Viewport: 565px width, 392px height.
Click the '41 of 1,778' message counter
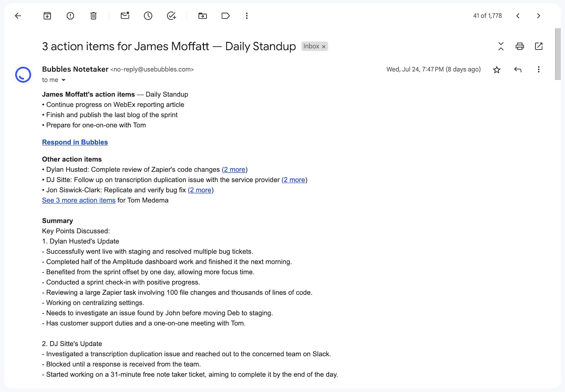pos(488,16)
